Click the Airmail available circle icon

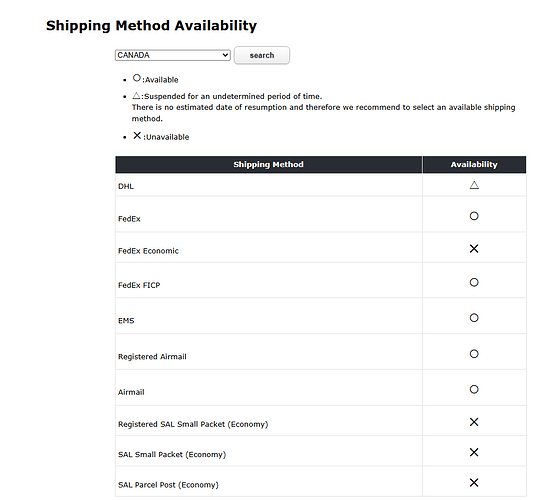coord(474,389)
